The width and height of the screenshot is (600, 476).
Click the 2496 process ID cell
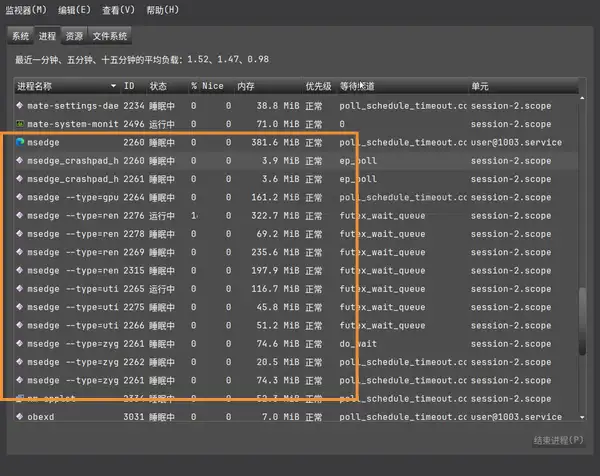pos(134,124)
